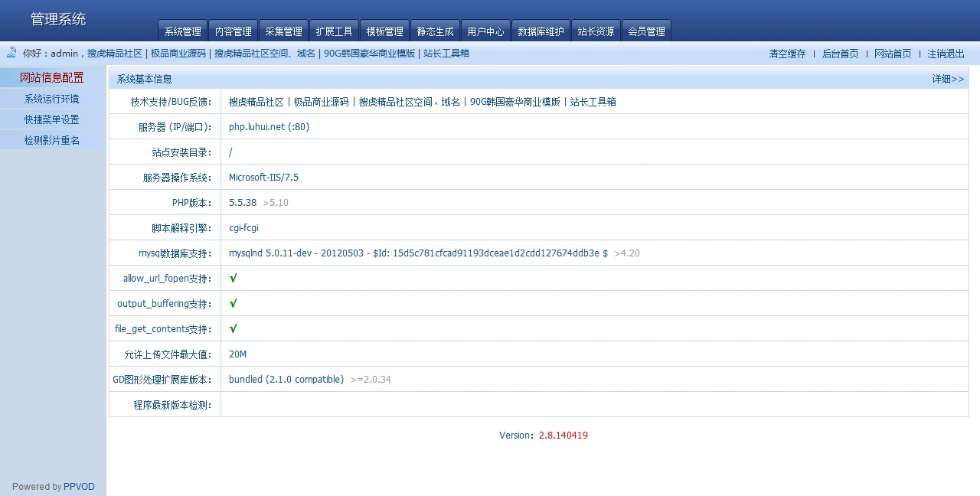Click 极品商业源码 in the 技术支持 row
Screen dimensions: 980x496
coord(322,102)
